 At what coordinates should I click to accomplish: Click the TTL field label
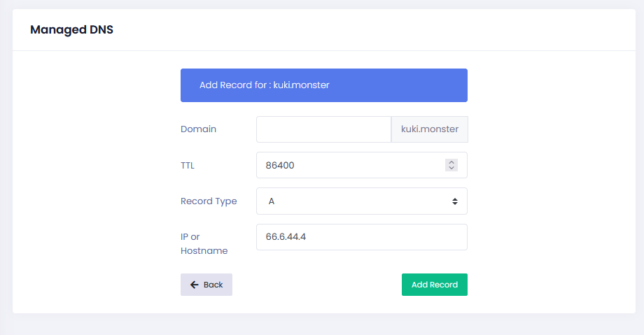[x=188, y=165]
